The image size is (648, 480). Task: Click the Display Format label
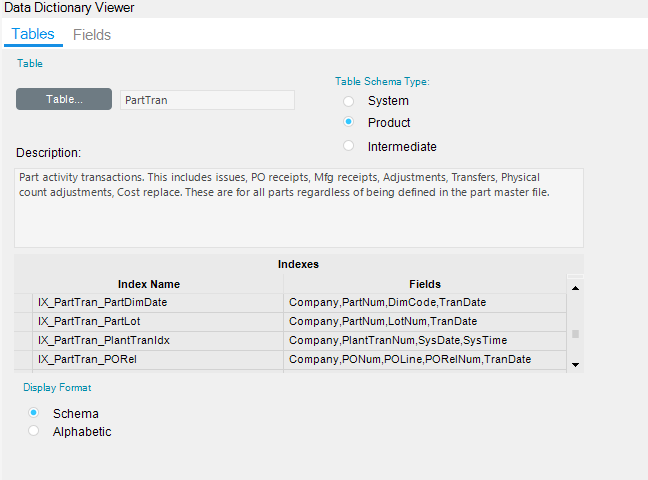pyautogui.click(x=57, y=387)
